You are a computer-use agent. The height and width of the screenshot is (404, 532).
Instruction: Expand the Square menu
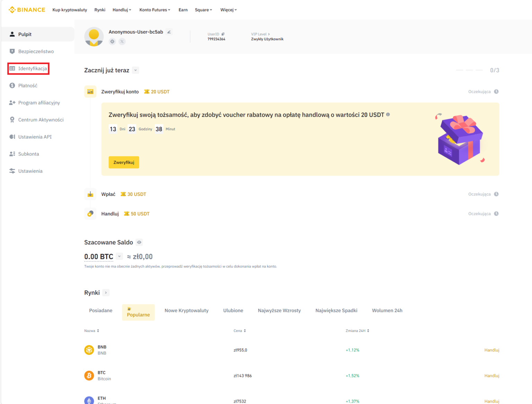tap(204, 10)
